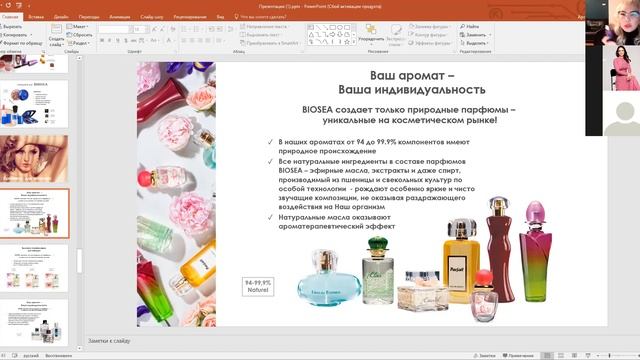Click Преобразовать в SmartArt

269,43
